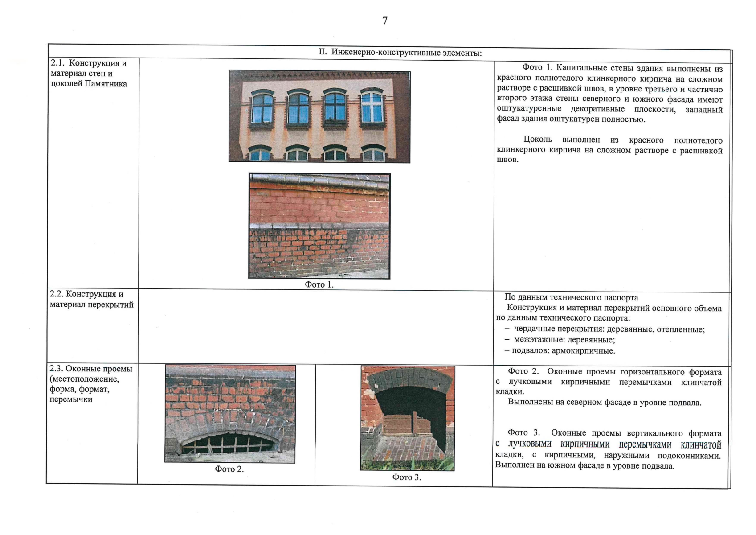Click the page number 7 at top

coord(385,21)
